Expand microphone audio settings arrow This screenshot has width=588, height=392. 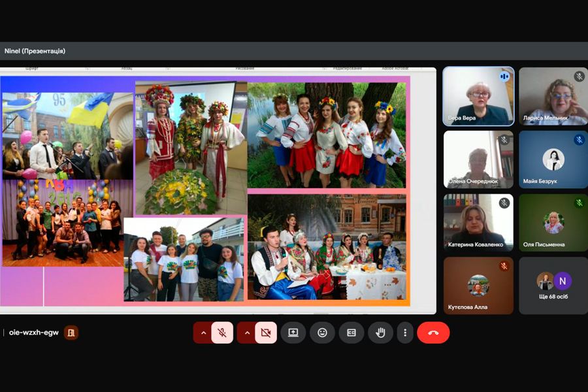pyautogui.click(x=203, y=333)
